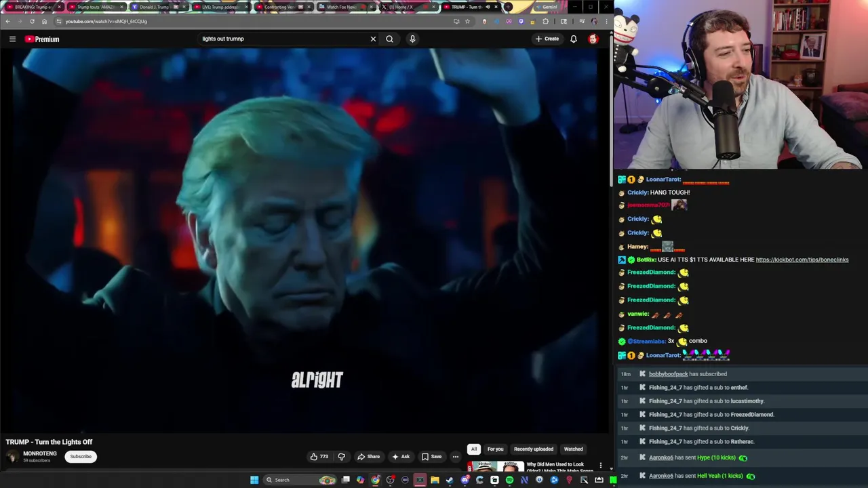
Task: Save the video to a playlist
Action: [x=432, y=456]
